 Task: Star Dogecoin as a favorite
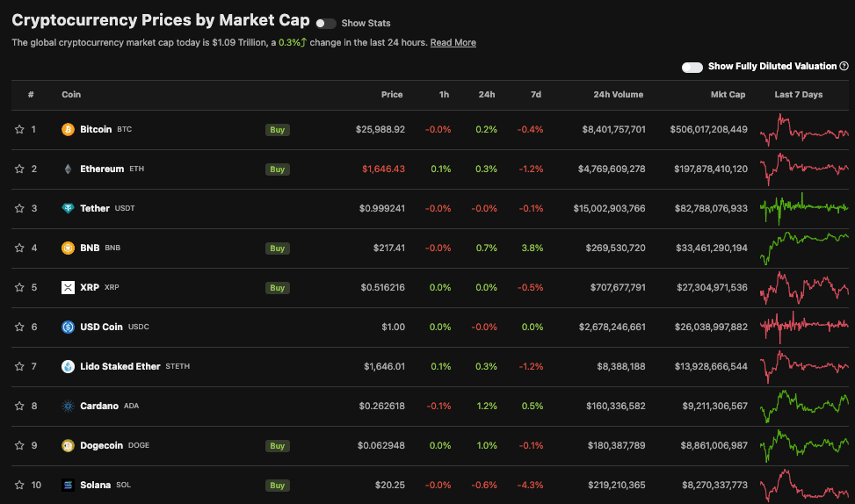[19, 445]
